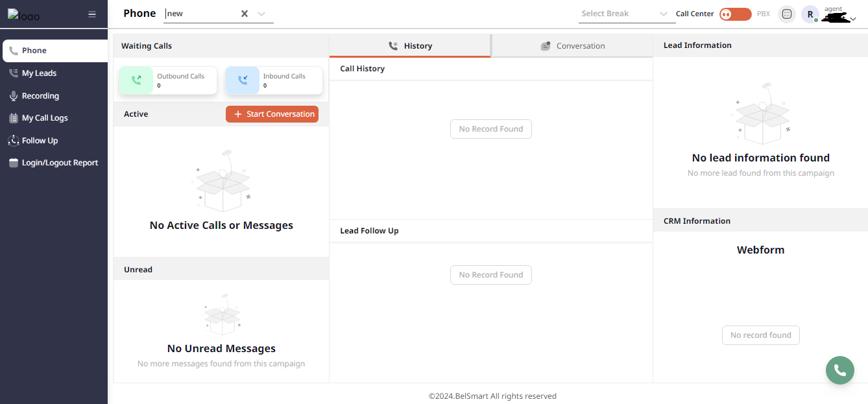Viewport: 868px width, 404px height.
Task: Toggle the Call Center switch
Action: pos(735,14)
